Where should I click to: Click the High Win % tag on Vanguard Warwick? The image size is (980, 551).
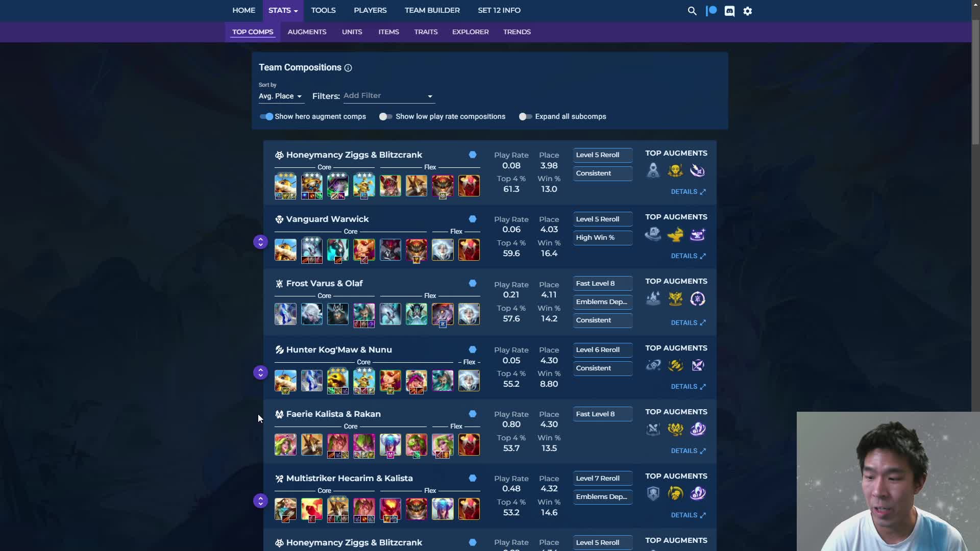click(602, 238)
